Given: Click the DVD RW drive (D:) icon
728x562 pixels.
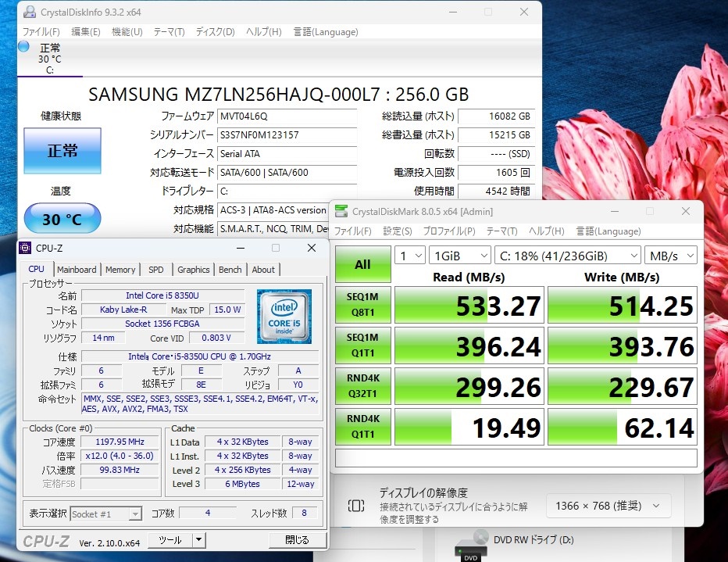Looking at the screenshot, I should [x=471, y=545].
